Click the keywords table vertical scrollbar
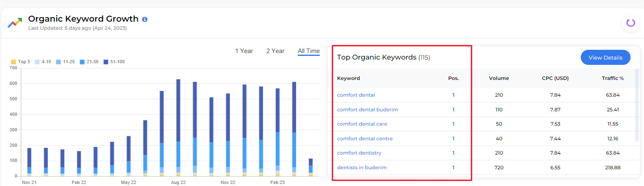644x186 pixels. pyautogui.click(x=637, y=106)
